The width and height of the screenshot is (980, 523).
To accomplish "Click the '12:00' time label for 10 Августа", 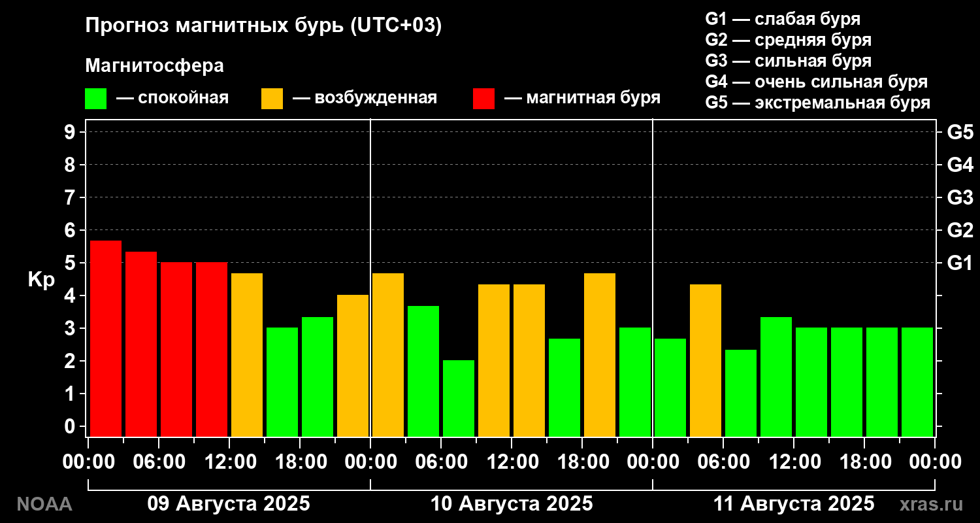I will pyautogui.click(x=512, y=462).
